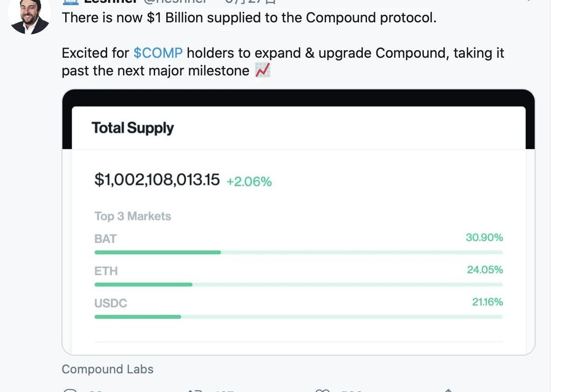Like the tweet with heart icon
This screenshot has height=392, width=571.
pyautogui.click(x=322, y=390)
